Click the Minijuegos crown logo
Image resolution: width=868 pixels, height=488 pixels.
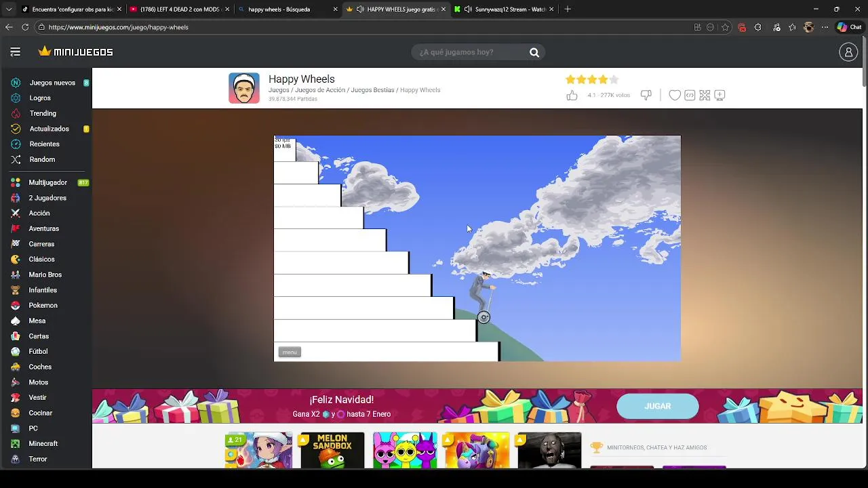click(x=76, y=52)
